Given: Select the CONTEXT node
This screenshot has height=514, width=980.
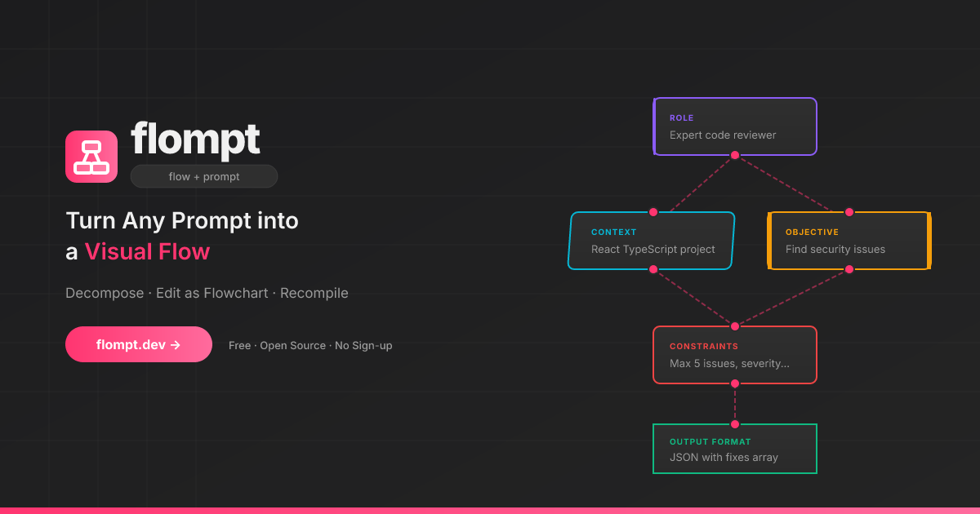Looking at the screenshot, I should pos(650,241).
